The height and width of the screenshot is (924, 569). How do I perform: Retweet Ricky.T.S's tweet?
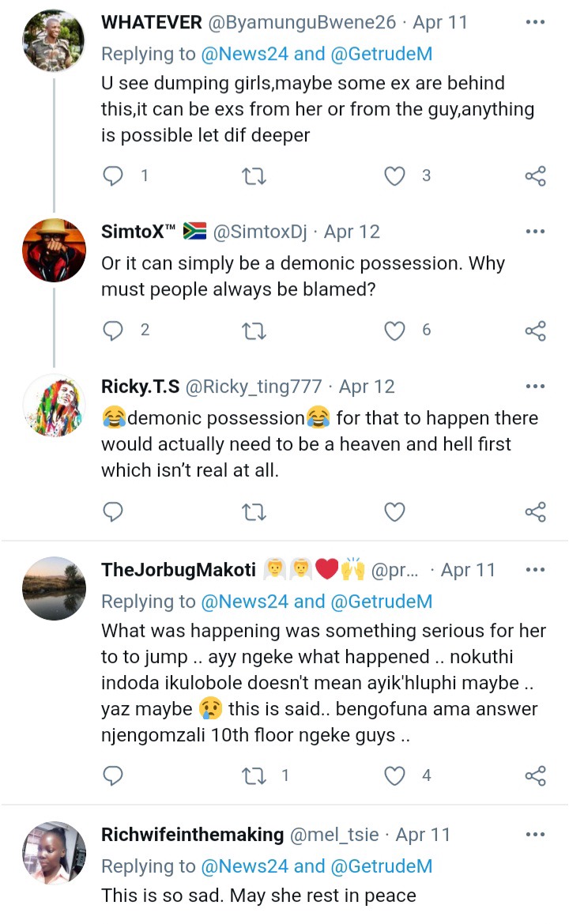[253, 512]
